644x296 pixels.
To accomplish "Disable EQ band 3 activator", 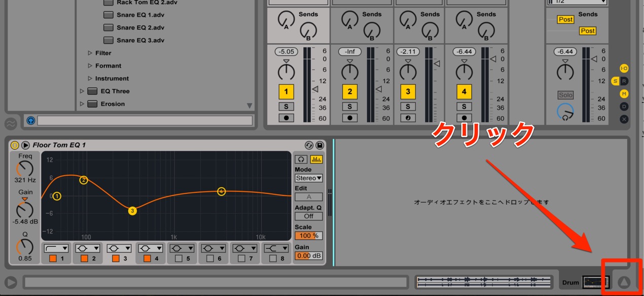I will coord(116,258).
